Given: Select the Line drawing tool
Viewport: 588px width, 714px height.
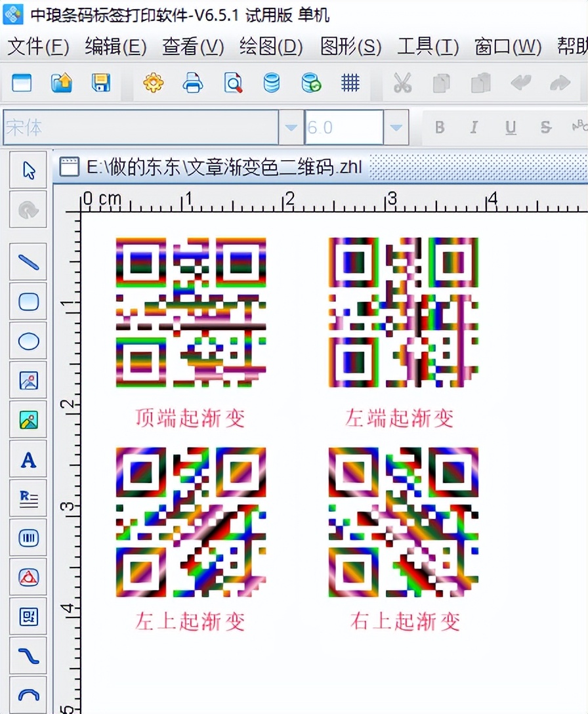Looking at the screenshot, I should tap(28, 262).
